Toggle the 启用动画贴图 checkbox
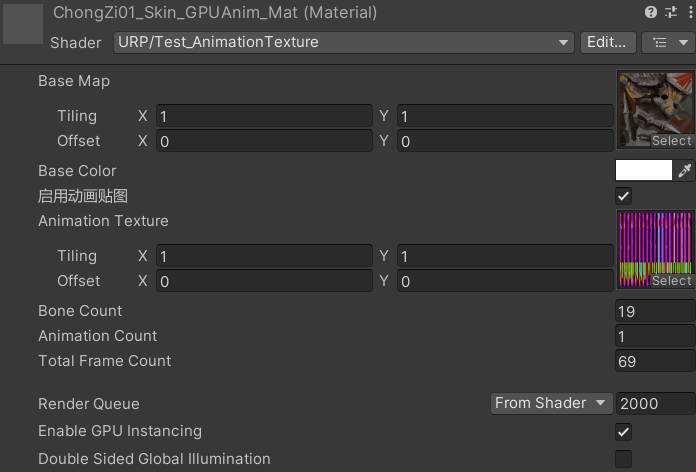The image size is (696, 472). pos(623,196)
